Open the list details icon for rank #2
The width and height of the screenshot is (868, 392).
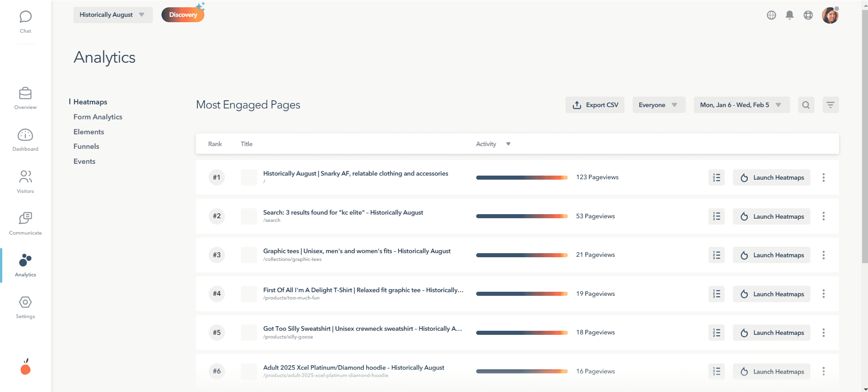[717, 216]
